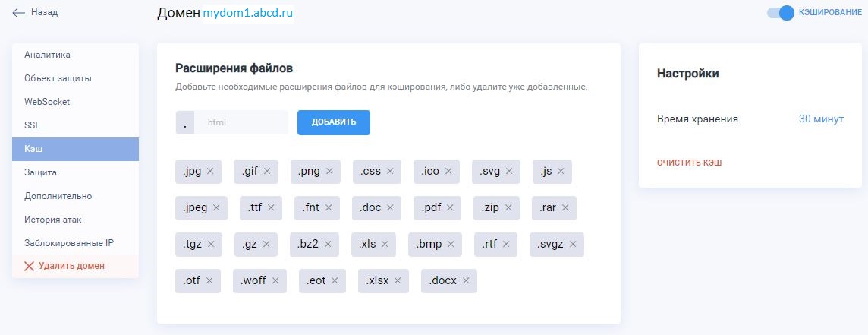Image resolution: width=868 pixels, height=335 pixels.
Task: Click the back arrow icon
Action: point(19,13)
